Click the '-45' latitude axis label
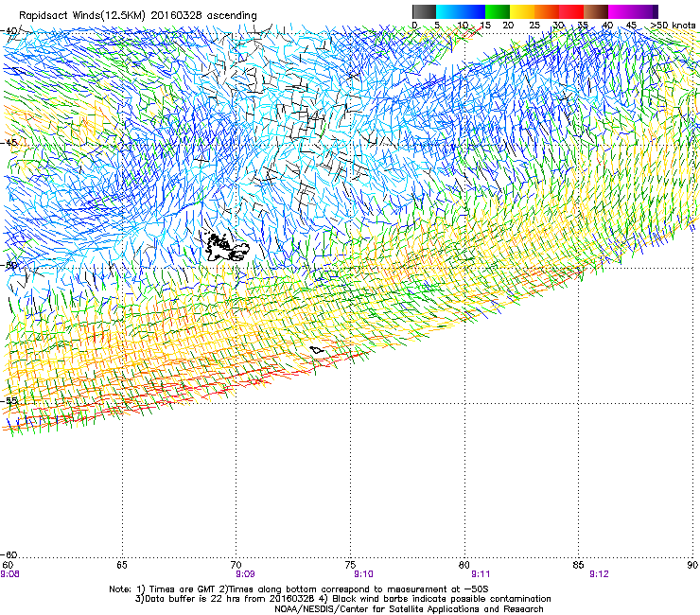This screenshot has width=700, height=615. (9, 143)
